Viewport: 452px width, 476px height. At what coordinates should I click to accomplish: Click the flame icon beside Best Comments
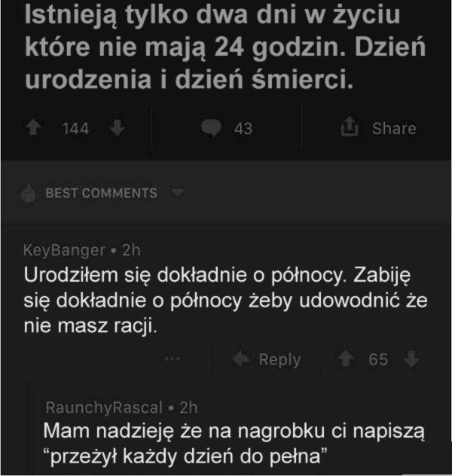coord(30,194)
